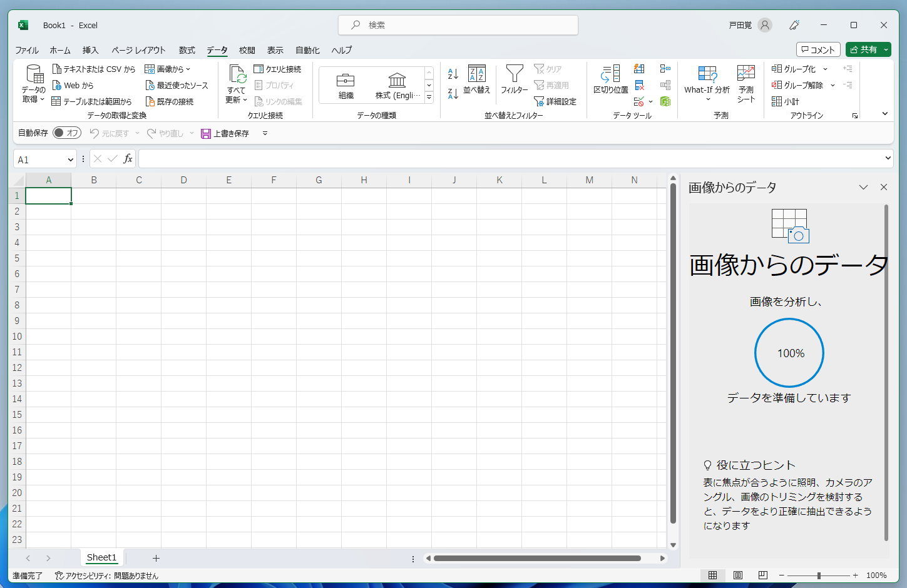The width and height of the screenshot is (907, 588).
Task: Open 既存の接続 dialog
Action: tap(170, 101)
